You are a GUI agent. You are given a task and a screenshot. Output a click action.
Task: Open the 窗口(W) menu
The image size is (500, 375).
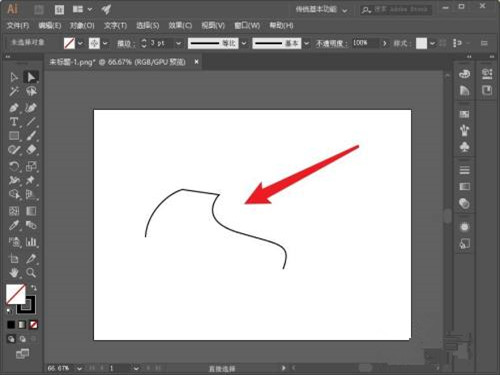(247, 26)
